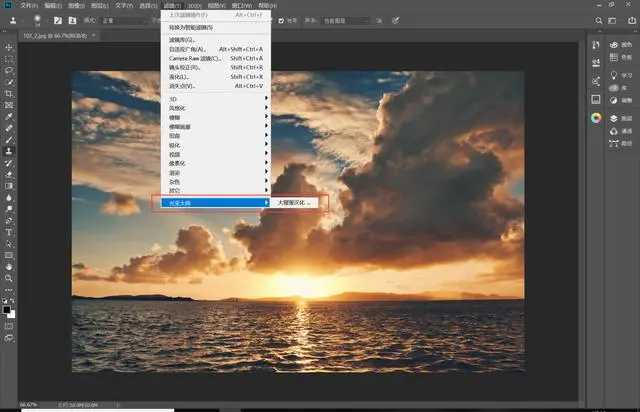Choose Camera Raw filter menu item
The image size is (640, 412).
tap(216, 58)
